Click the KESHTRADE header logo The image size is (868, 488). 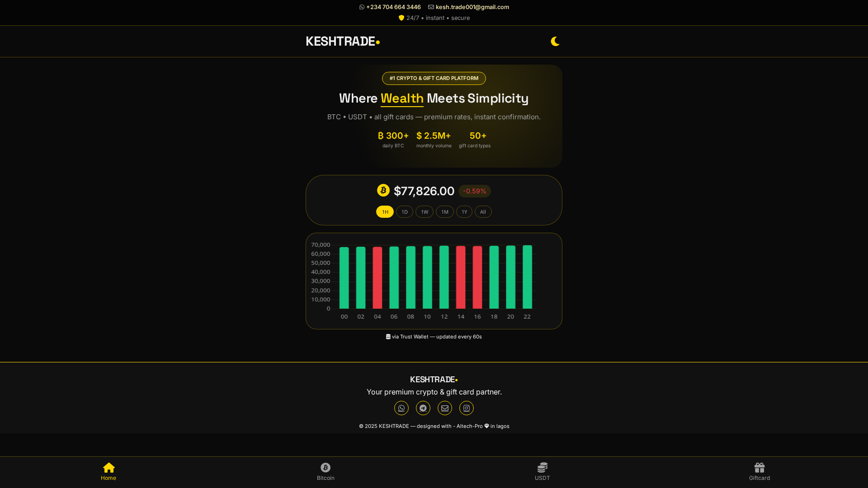click(343, 42)
